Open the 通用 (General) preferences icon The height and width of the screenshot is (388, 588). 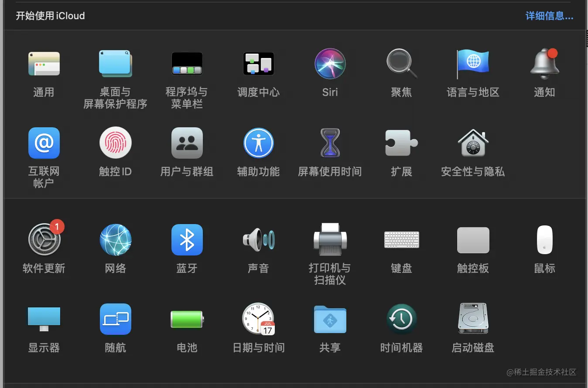[44, 64]
